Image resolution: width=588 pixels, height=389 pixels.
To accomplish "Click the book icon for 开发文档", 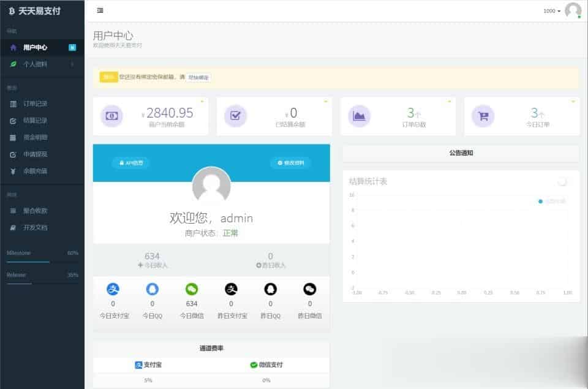I will [13, 228].
